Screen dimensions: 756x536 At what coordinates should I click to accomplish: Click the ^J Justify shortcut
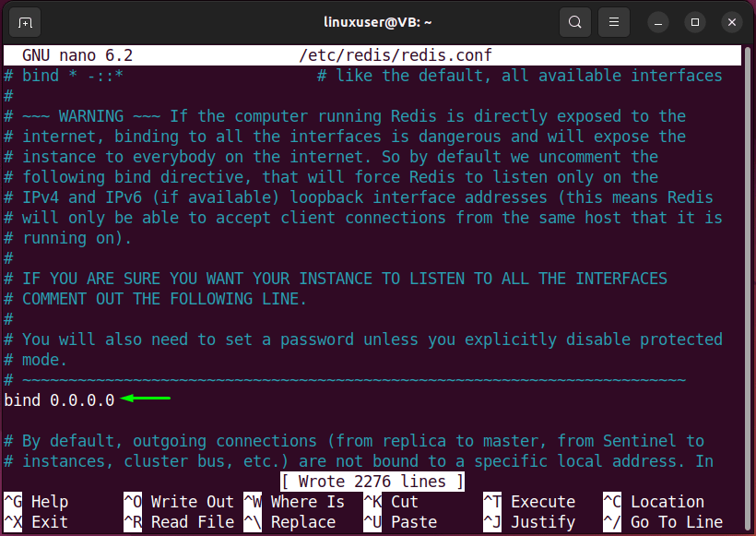point(529,522)
